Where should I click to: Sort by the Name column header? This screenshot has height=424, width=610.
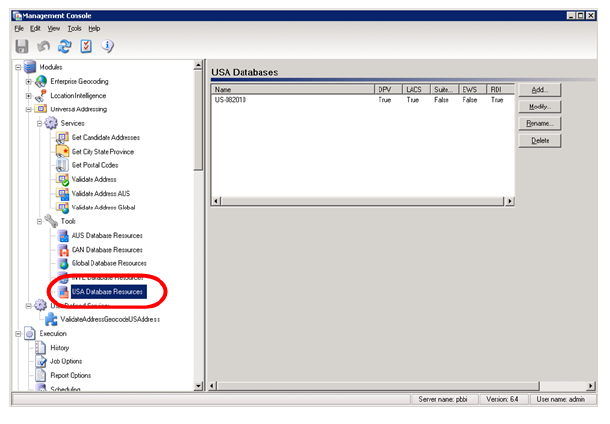click(x=293, y=89)
